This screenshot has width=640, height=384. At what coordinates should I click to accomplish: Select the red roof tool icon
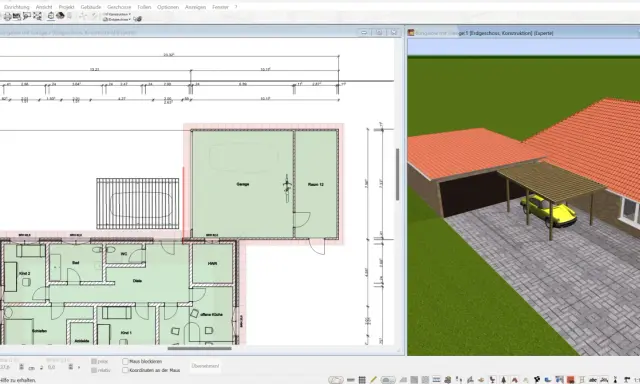pos(514,380)
